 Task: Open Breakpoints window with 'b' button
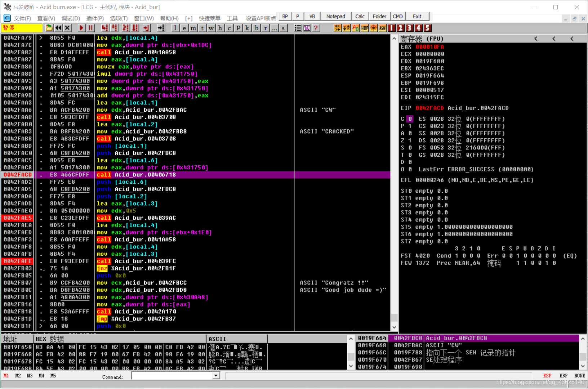click(x=256, y=28)
